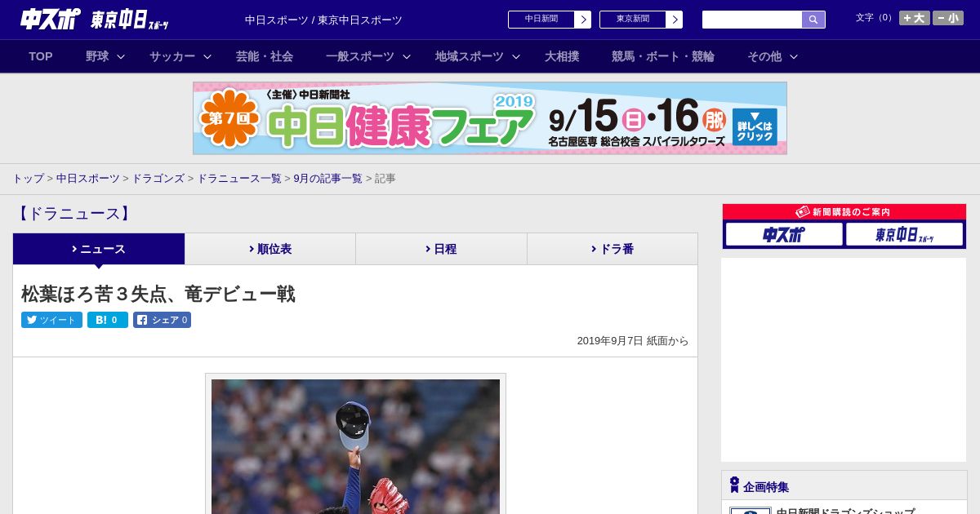Open the 大相撲 menu item

[x=562, y=56]
